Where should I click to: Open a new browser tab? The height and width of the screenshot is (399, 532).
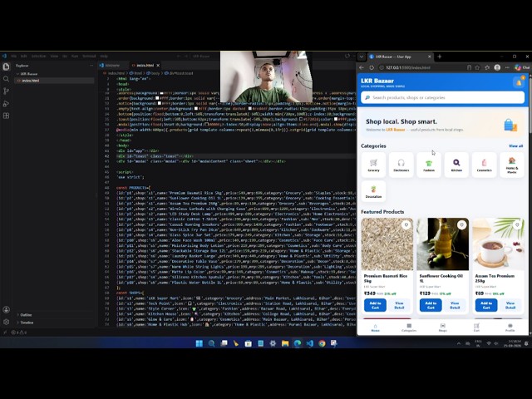440,57
